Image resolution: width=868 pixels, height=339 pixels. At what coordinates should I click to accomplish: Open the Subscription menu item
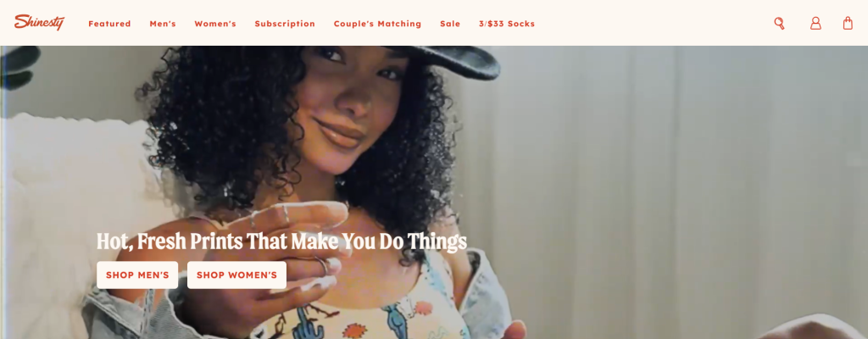285,24
